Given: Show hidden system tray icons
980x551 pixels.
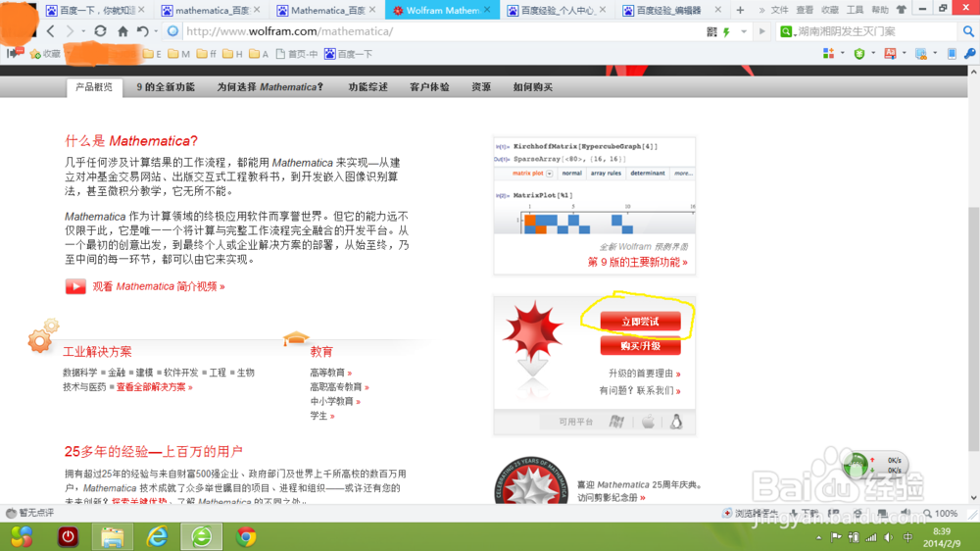Looking at the screenshot, I should (818, 537).
